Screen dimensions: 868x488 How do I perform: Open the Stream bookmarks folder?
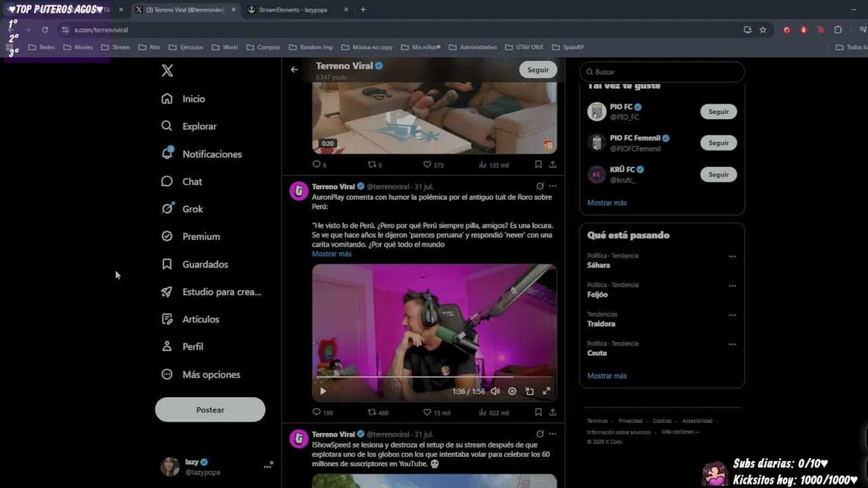[x=115, y=47]
